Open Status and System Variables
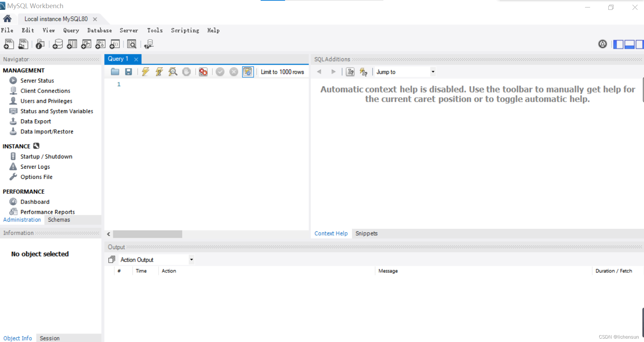The width and height of the screenshot is (644, 342). tap(57, 111)
